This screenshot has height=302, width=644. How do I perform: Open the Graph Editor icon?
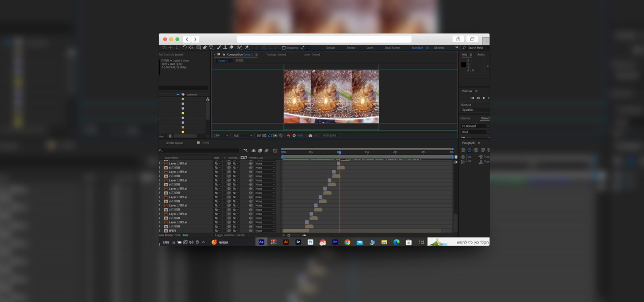point(275,151)
